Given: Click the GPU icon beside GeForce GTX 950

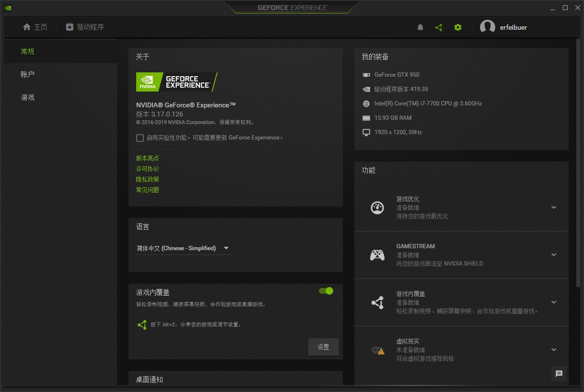Looking at the screenshot, I should pos(366,75).
